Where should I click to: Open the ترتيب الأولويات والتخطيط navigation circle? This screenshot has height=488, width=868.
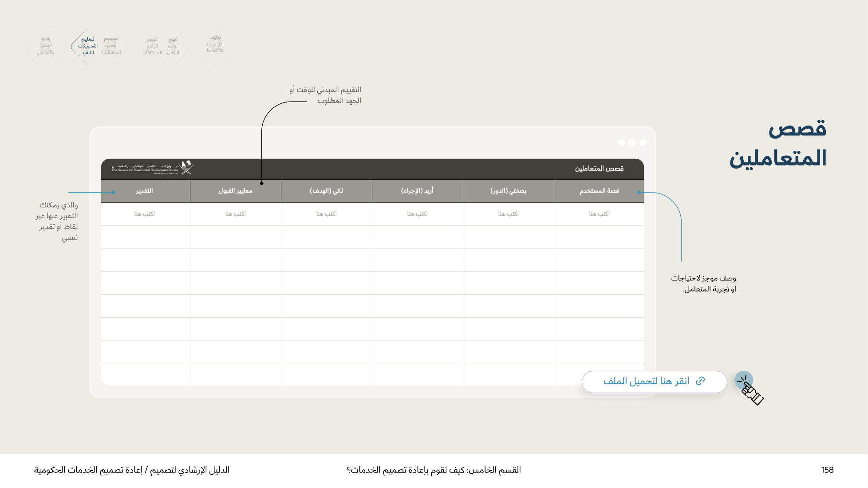pyautogui.click(x=216, y=44)
